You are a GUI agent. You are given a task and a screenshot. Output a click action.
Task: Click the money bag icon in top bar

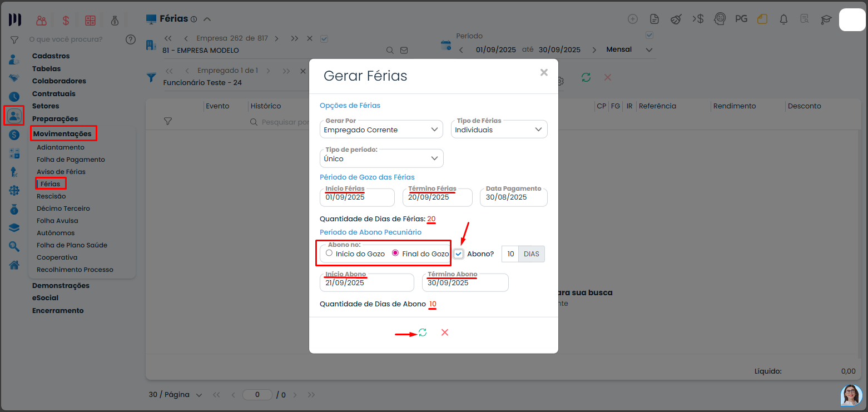tap(115, 20)
